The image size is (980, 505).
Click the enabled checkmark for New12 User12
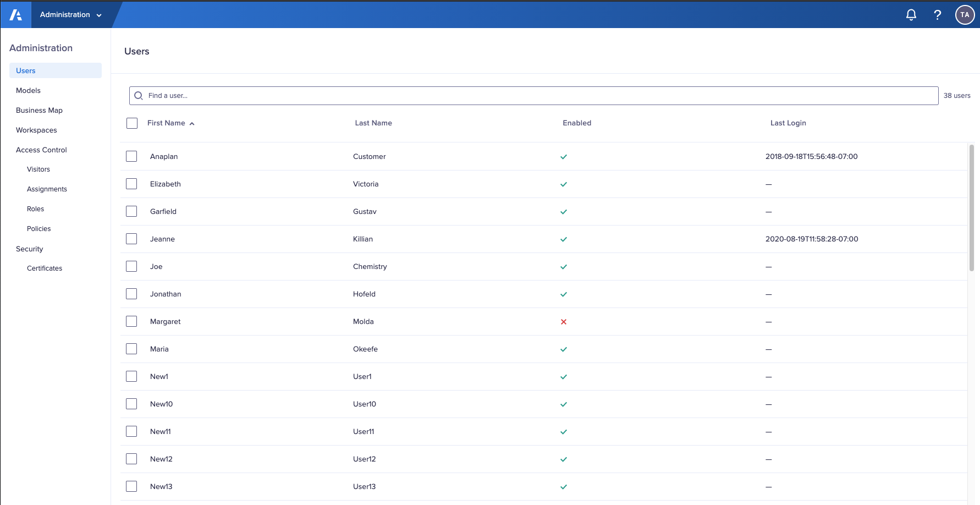564,459
